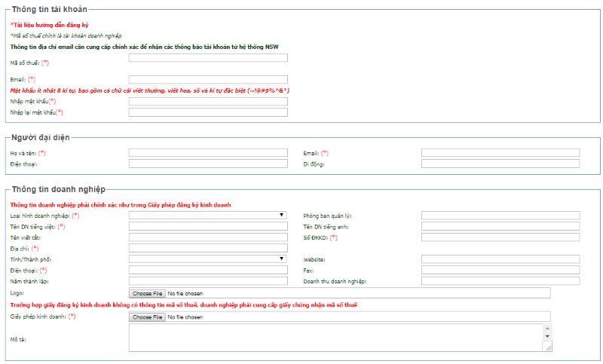Click the Tên DN tiếng việt field

[x=208, y=226]
